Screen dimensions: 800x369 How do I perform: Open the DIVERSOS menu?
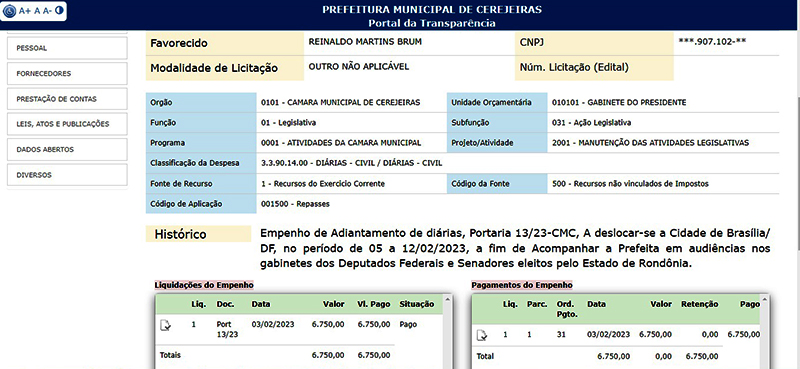pos(67,175)
